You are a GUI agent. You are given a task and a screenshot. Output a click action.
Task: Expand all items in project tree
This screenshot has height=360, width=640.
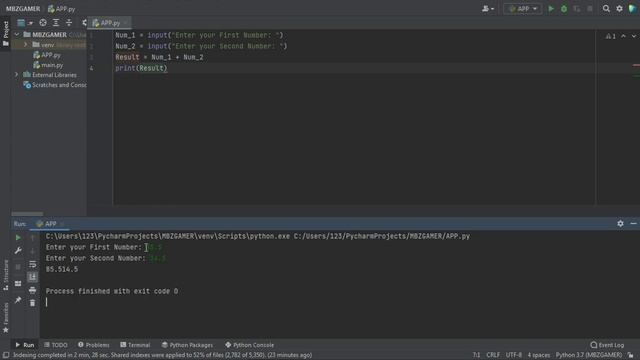[56, 23]
